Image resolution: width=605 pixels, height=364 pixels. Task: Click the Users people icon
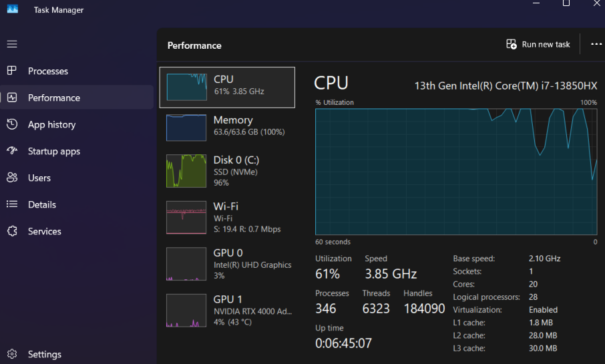12,178
